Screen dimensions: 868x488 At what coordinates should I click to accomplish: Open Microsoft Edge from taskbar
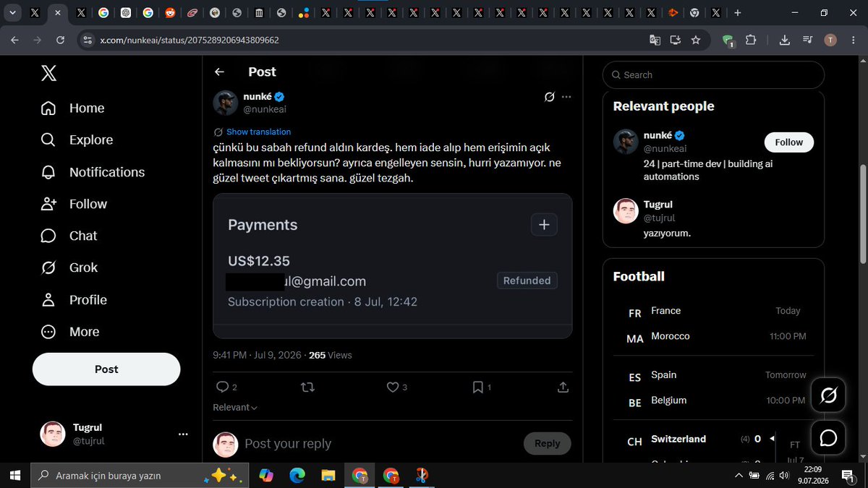[297, 475]
